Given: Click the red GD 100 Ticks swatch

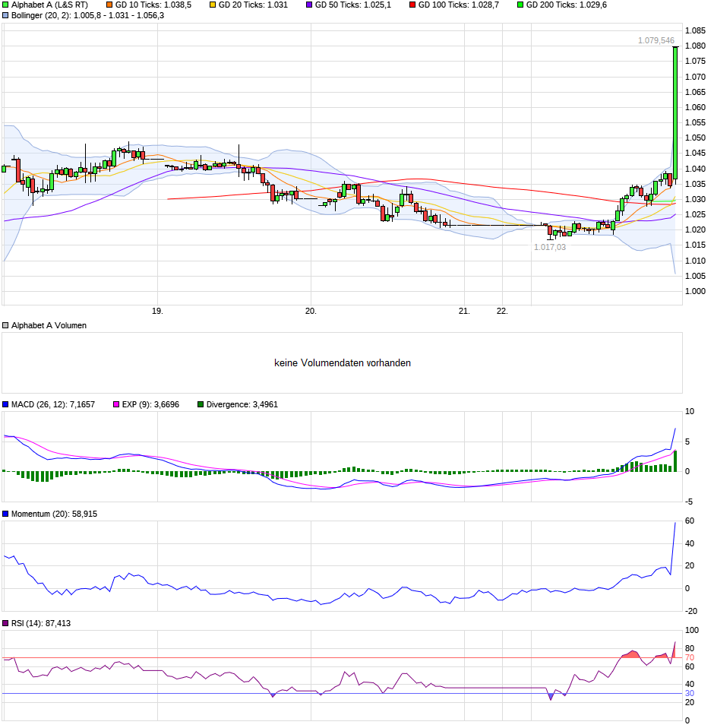Looking at the screenshot, I should (412, 5).
